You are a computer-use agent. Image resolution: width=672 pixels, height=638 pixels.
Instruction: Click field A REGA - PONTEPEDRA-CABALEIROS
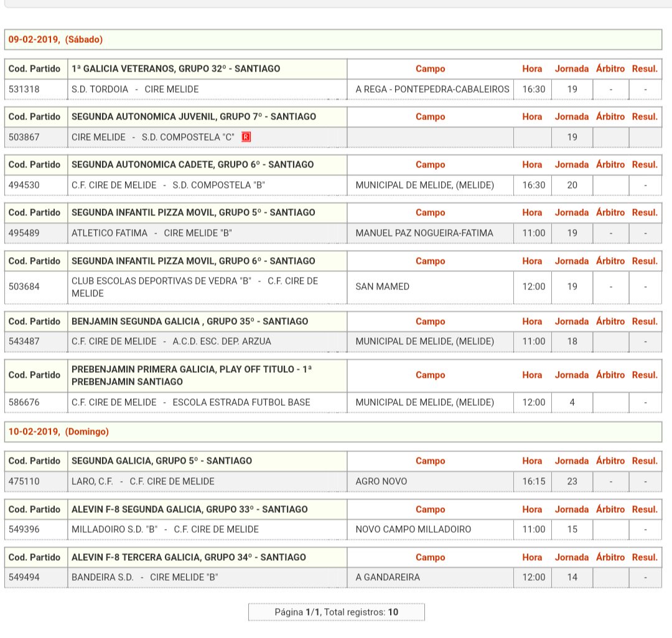[432, 89]
